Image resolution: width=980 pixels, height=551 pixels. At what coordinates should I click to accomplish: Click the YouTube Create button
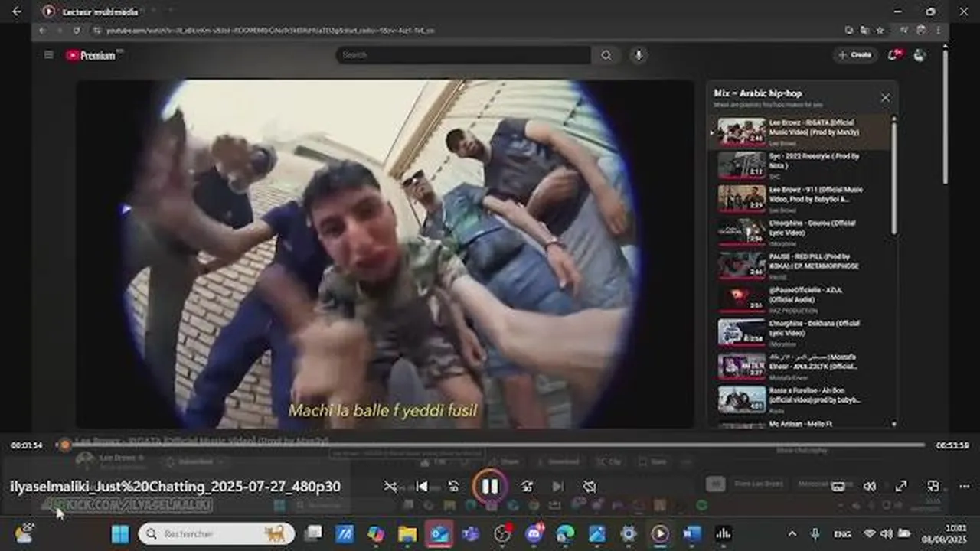pos(855,55)
